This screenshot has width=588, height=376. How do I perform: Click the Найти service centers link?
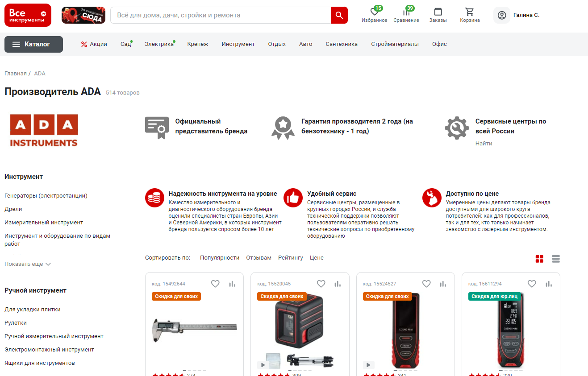coord(484,144)
